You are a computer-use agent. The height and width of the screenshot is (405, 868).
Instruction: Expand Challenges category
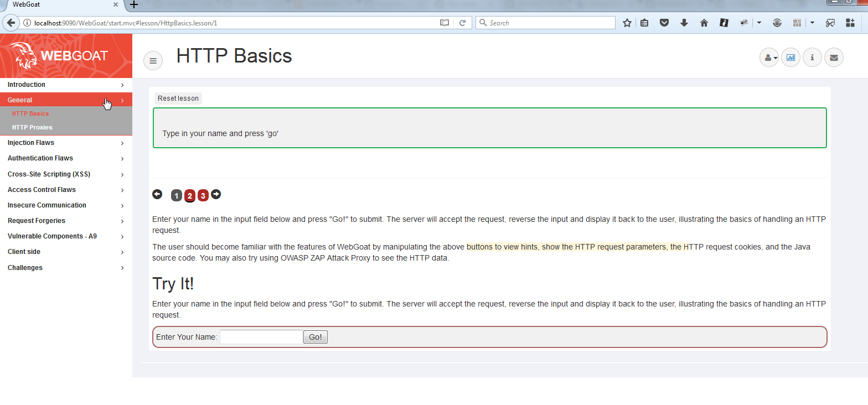[66, 268]
